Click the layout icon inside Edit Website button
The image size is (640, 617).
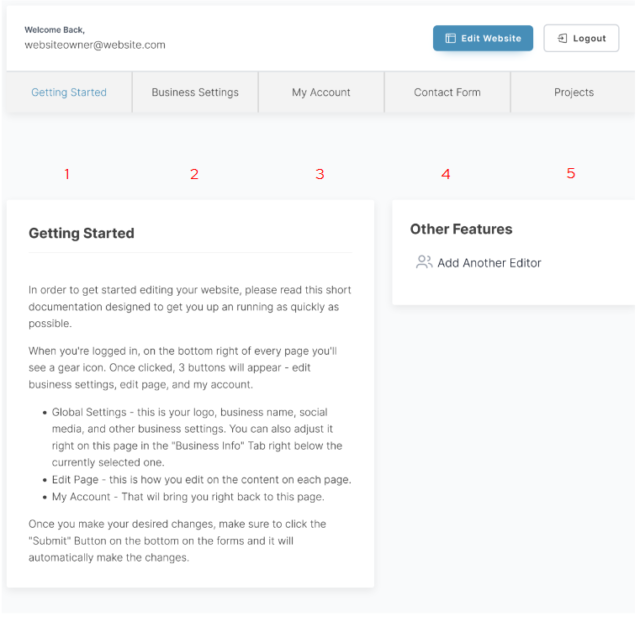click(x=450, y=38)
